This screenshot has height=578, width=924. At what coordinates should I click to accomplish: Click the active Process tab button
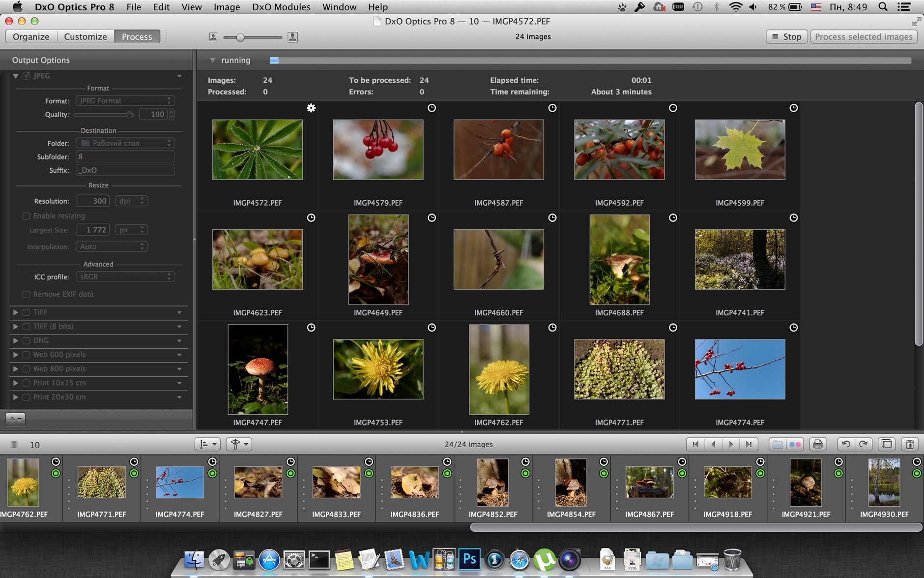[x=137, y=36]
